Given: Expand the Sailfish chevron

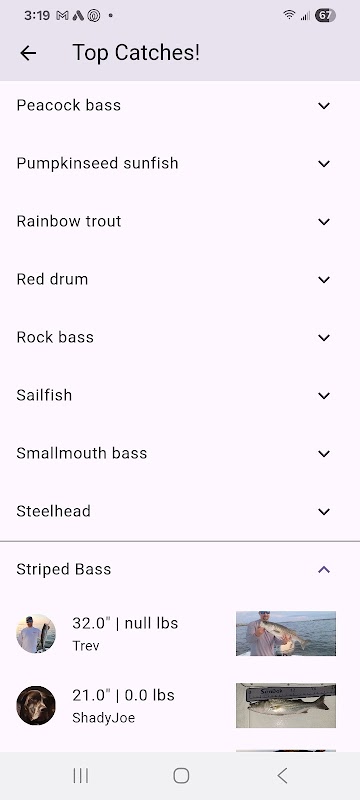Looking at the screenshot, I should [x=324, y=395].
